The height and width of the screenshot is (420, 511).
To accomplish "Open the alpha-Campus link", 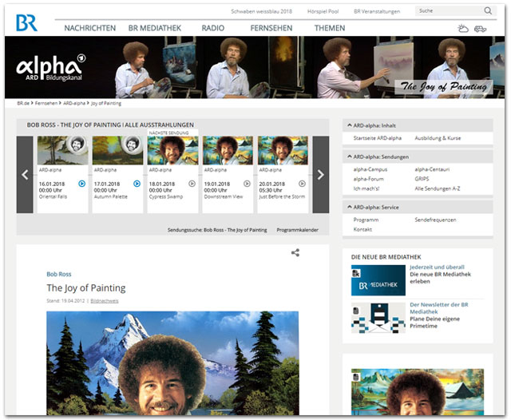I will pos(370,169).
